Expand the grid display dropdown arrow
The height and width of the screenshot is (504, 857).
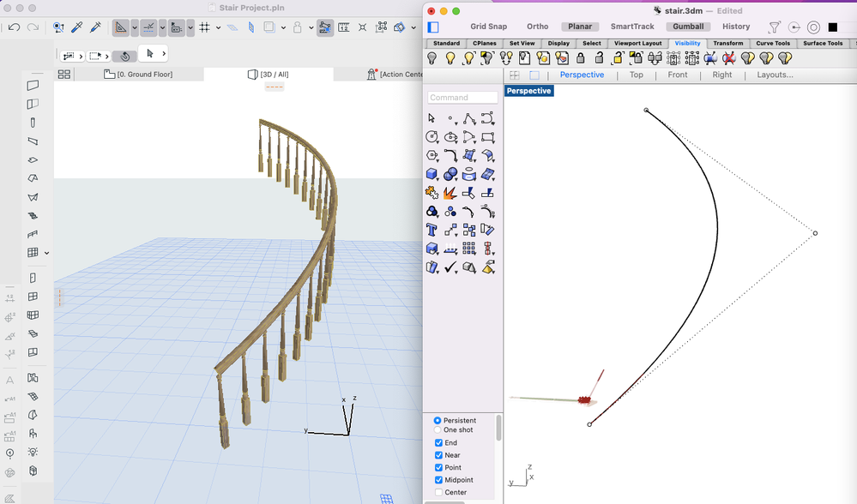point(219,27)
